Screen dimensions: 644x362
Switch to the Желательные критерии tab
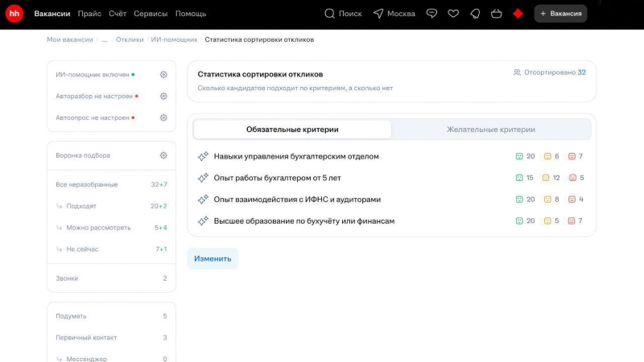(x=491, y=130)
